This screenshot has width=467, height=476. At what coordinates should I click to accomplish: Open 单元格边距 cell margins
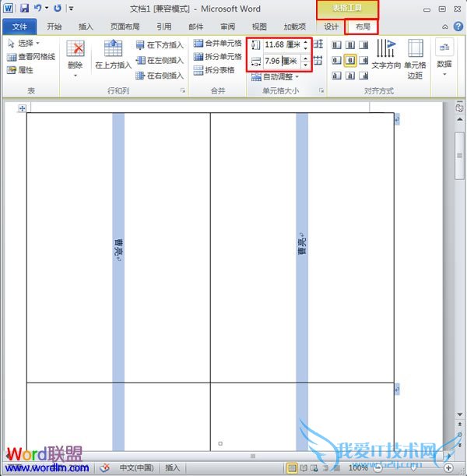pos(415,58)
